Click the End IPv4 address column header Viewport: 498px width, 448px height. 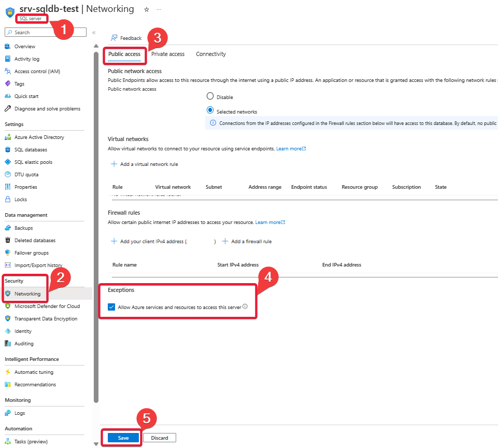coord(342,264)
